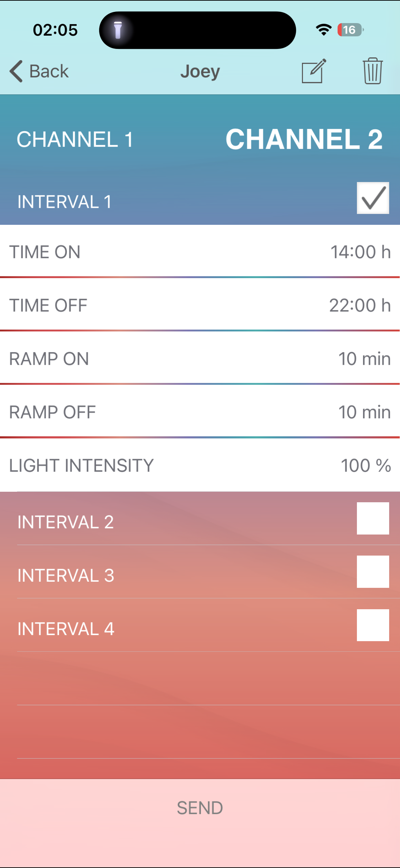Tap the back chevron arrow
Screen dimensions: 400x868
[16, 71]
